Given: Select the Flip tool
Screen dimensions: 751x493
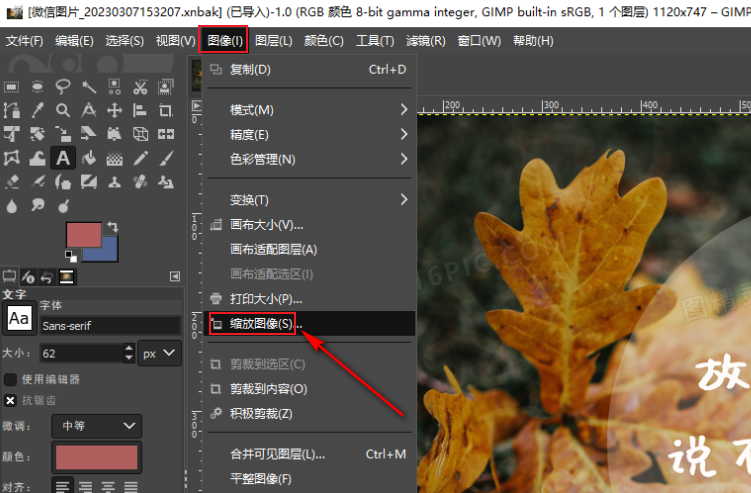Looking at the screenshot, I should pos(166,134).
